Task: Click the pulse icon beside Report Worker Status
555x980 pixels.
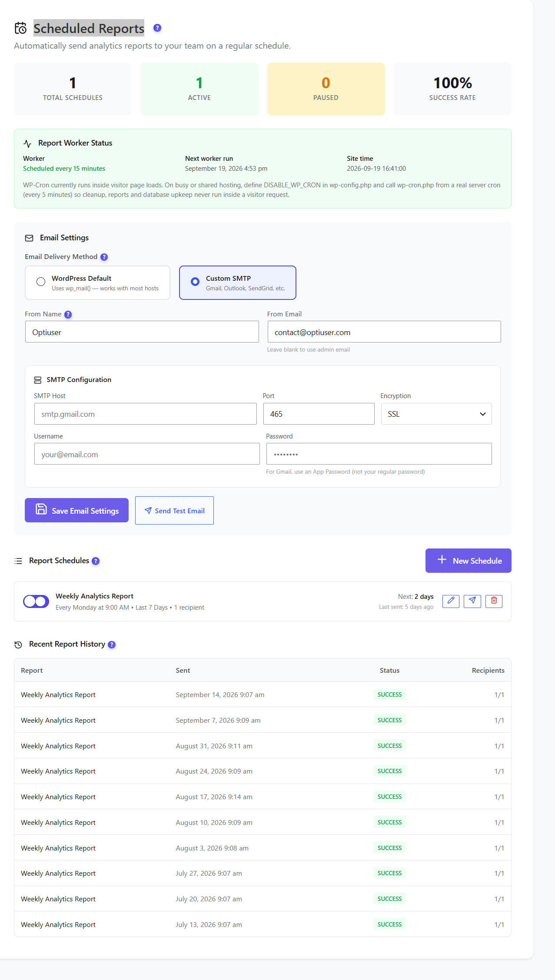Action: [x=27, y=143]
